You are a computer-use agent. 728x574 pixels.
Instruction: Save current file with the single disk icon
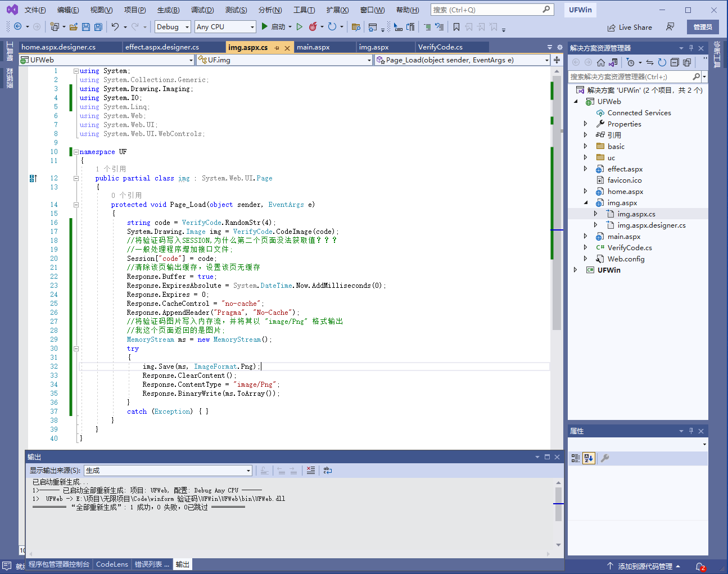86,26
